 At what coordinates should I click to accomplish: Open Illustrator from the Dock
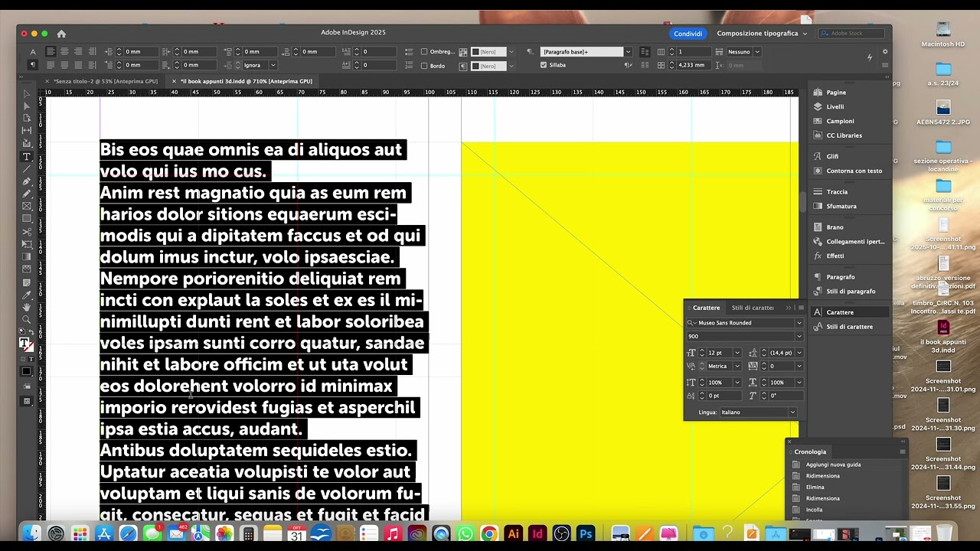pos(514,533)
